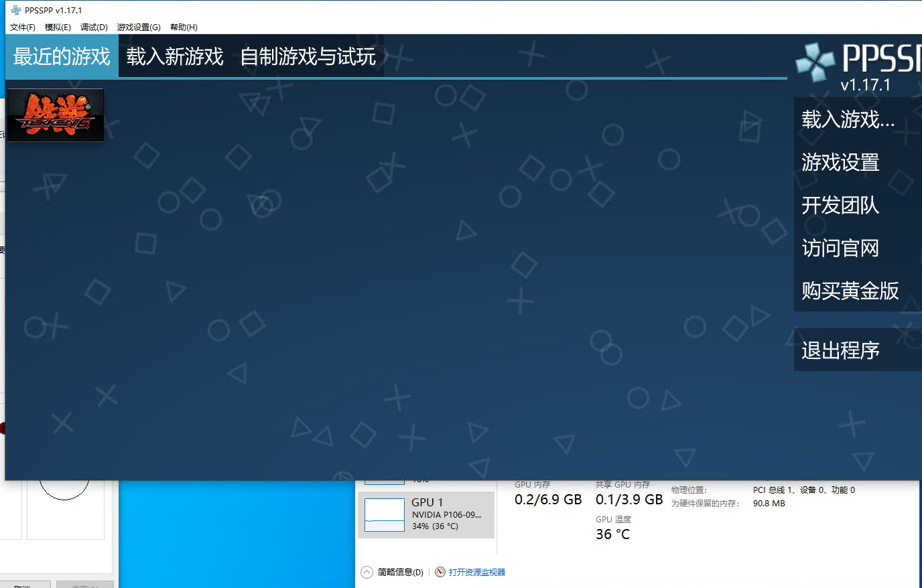Click the GPU 1 usage graph thumbnail
Viewport: 922px width, 588px height.
click(x=385, y=515)
